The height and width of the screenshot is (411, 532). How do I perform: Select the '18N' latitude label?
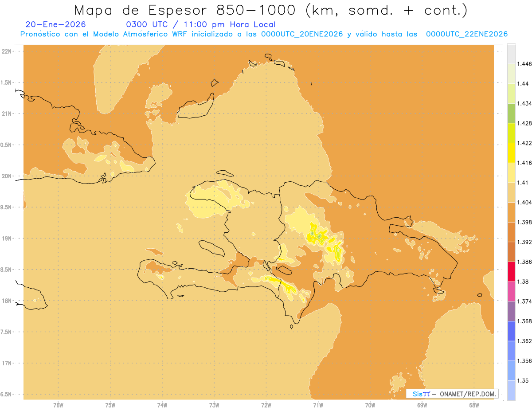pyautogui.click(x=8, y=301)
